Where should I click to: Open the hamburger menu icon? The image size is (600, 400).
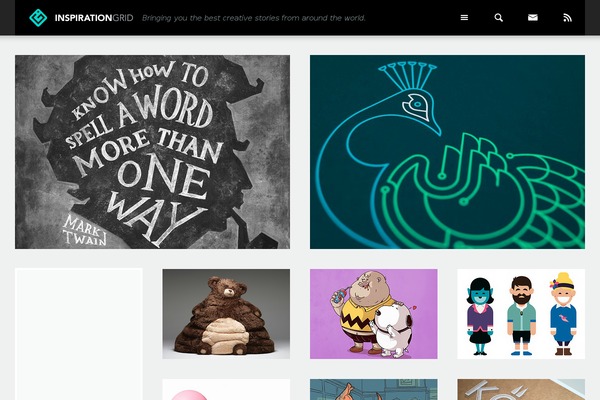pos(464,18)
